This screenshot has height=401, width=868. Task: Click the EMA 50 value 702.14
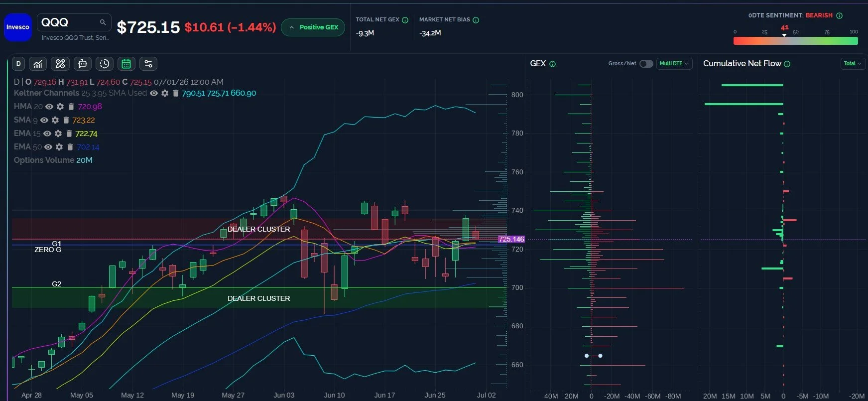pyautogui.click(x=88, y=147)
